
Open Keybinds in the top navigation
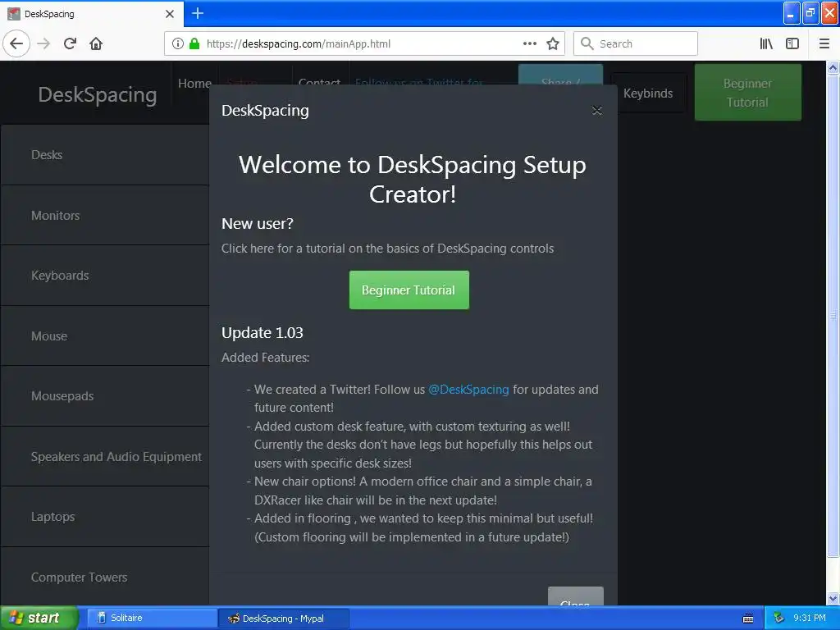click(648, 94)
